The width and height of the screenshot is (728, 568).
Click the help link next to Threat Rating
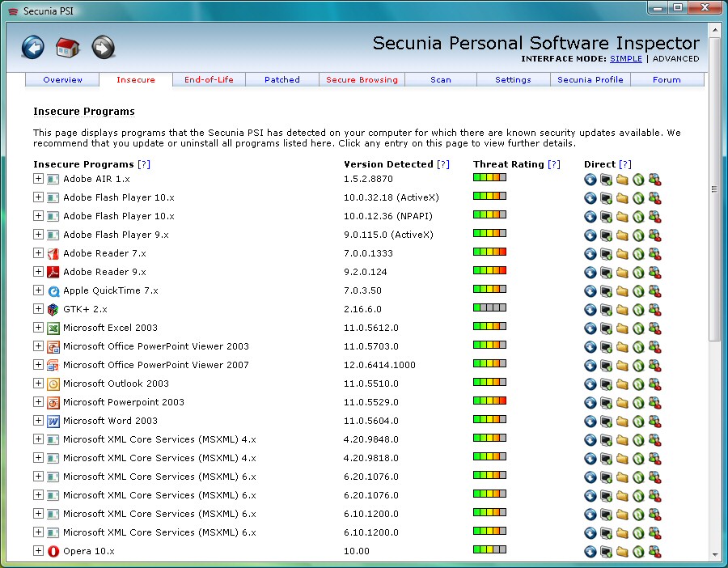554,164
